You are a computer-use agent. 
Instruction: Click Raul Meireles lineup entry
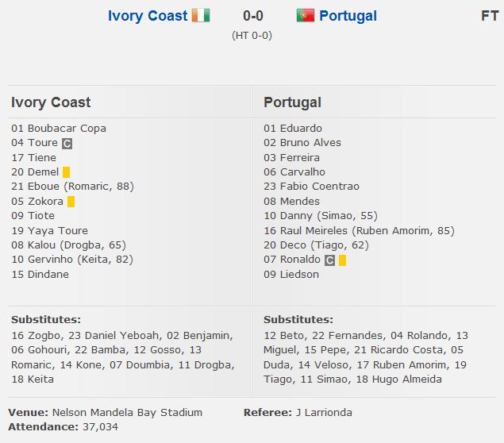coord(359,231)
